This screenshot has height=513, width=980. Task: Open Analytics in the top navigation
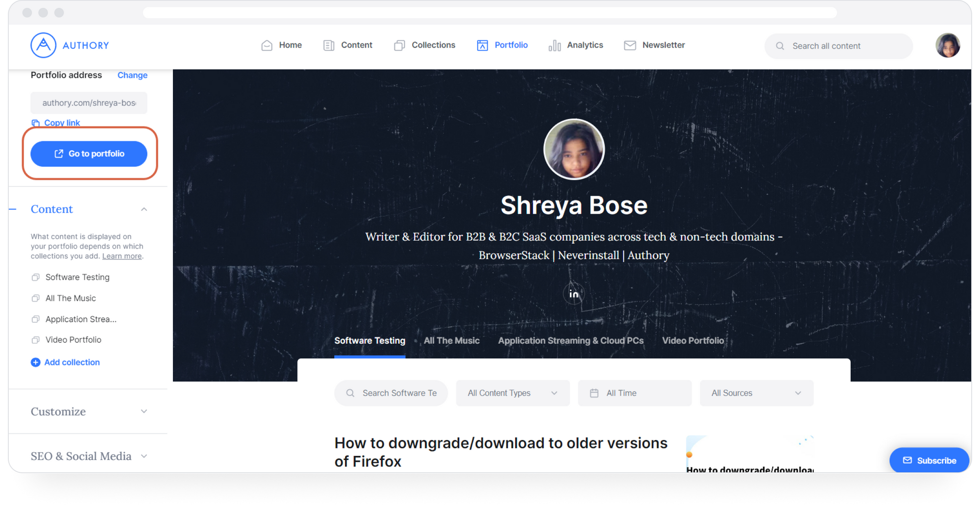[x=576, y=45]
